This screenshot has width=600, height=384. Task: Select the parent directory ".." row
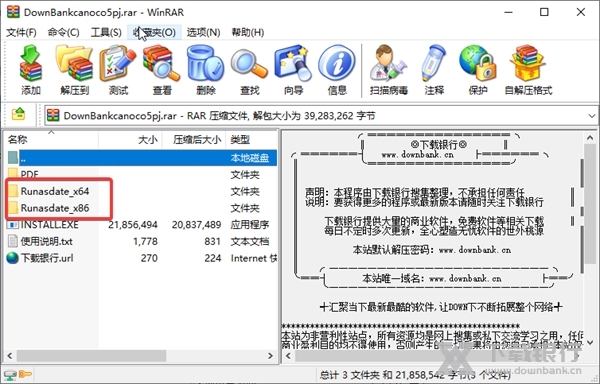click(142, 158)
